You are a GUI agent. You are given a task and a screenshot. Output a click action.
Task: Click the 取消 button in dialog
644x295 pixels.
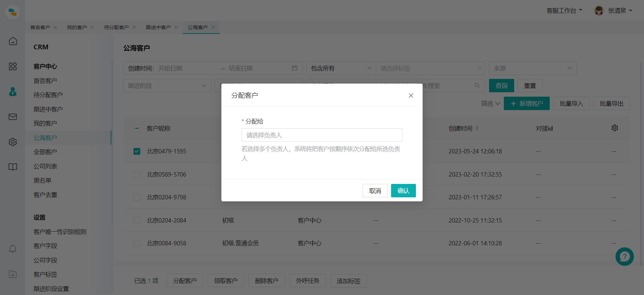coord(375,191)
